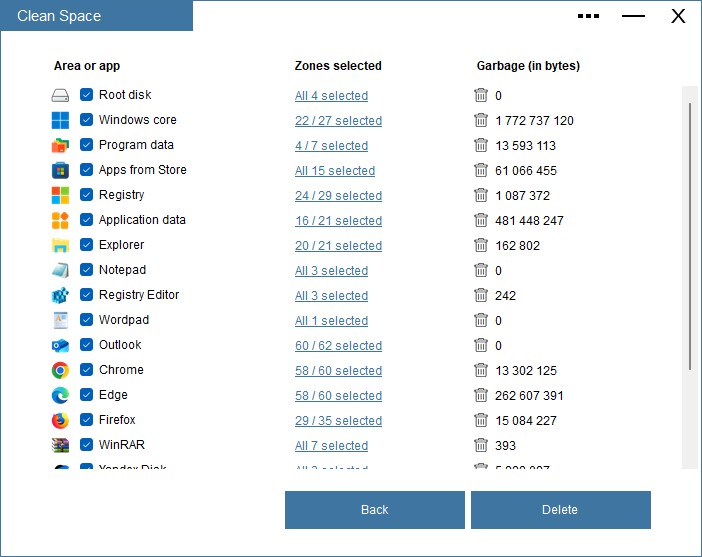
Task: Click the trash icon beside Windows core garbage
Action: [x=481, y=120]
